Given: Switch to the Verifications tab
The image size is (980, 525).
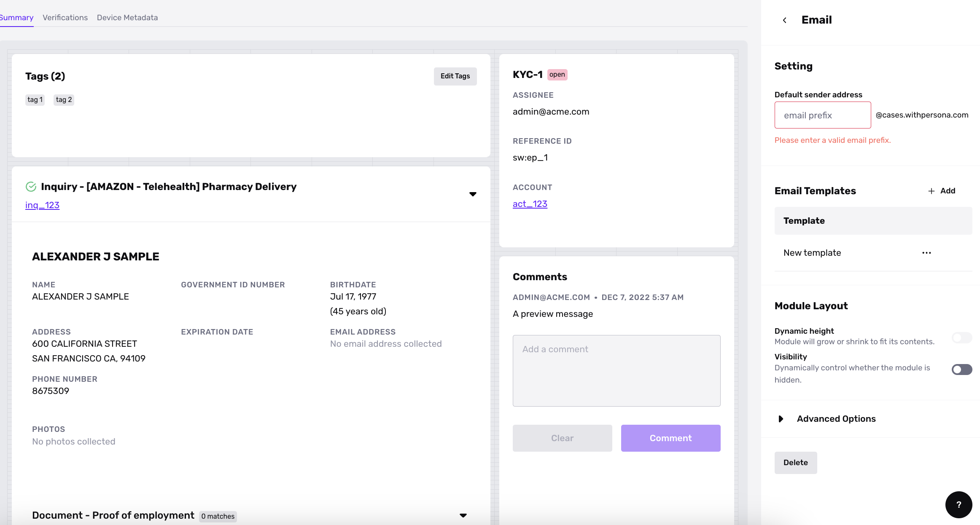Looking at the screenshot, I should tap(65, 17).
